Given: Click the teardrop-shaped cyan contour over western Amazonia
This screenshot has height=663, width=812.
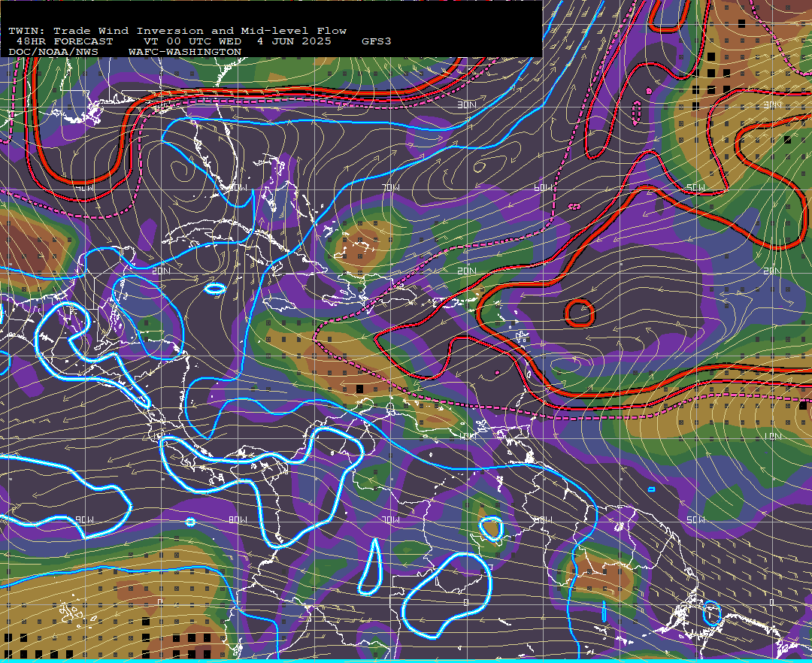Looking at the screenshot, I should pos(371,568).
